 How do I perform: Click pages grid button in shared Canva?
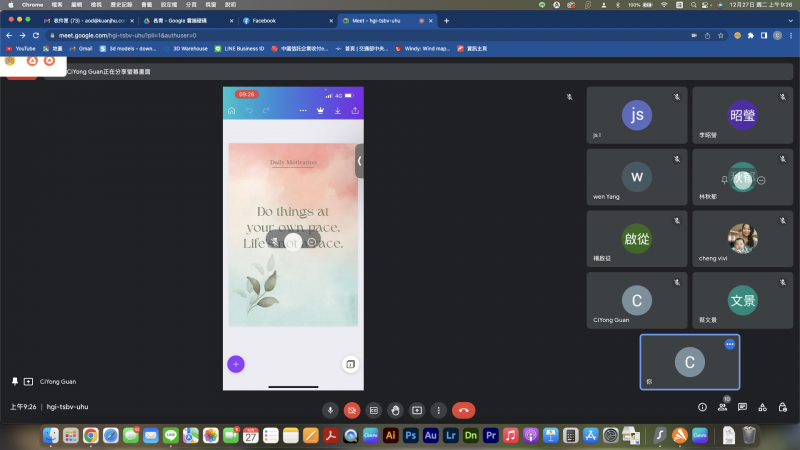(351, 364)
